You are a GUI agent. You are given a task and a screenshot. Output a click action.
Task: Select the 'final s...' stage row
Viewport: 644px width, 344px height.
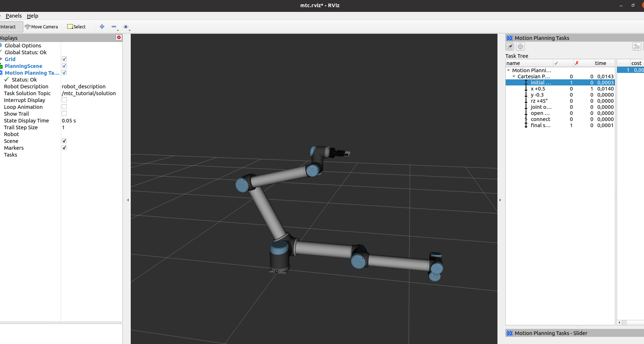[x=560, y=125]
